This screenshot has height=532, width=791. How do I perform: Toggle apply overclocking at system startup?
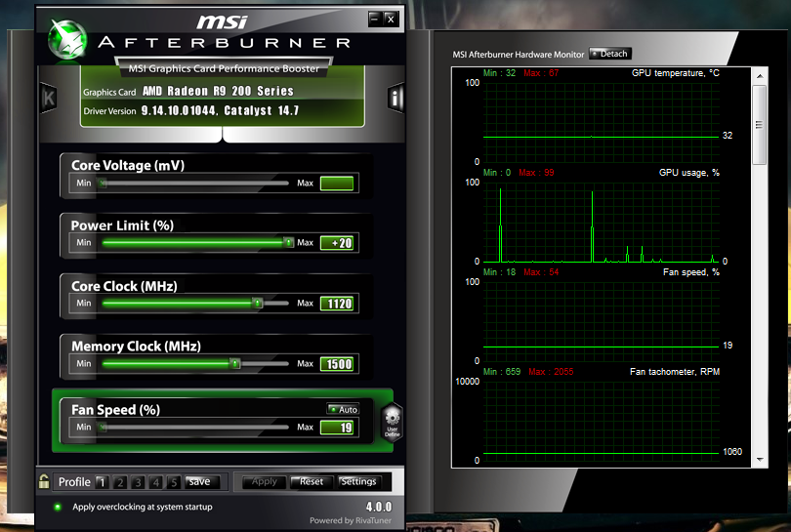[x=58, y=507]
